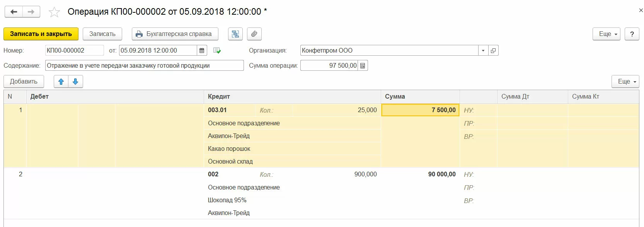Add operation to favorites star
Image resolution: width=644 pixels, height=227 pixels.
pyautogui.click(x=54, y=12)
